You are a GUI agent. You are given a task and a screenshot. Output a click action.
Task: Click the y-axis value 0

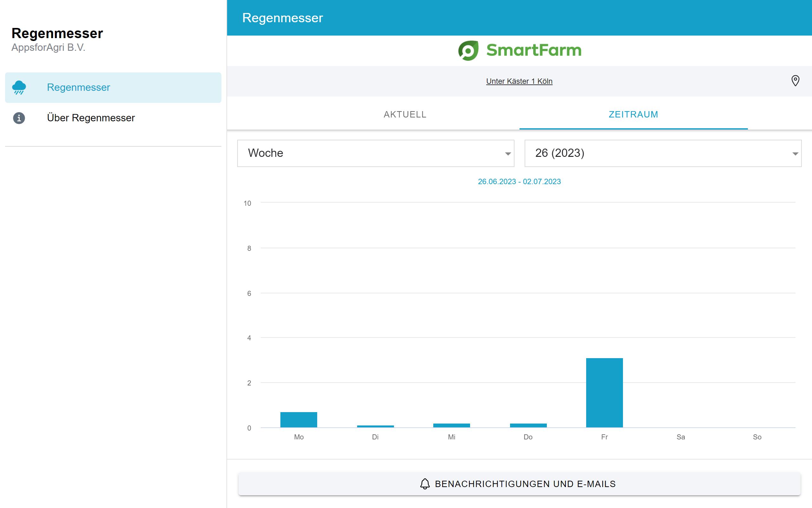tap(249, 428)
